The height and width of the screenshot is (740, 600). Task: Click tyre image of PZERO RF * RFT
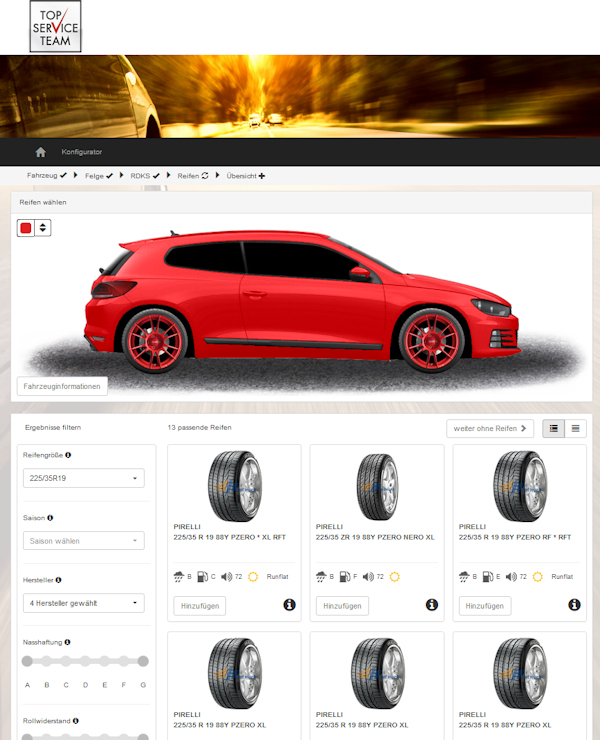520,486
